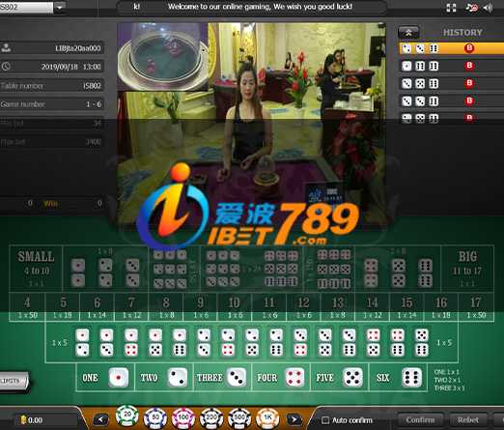Viewport: 504px width, 430px height.
Task: Bet on single number FOUR
Action: [281, 377]
